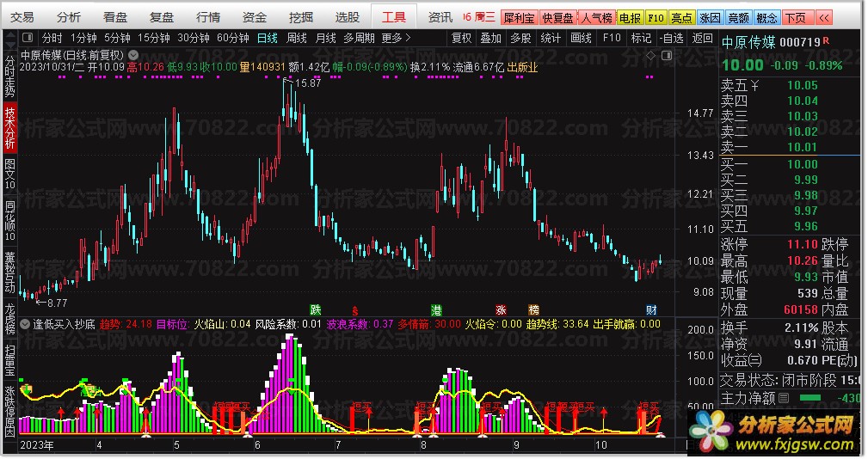Click the 标记 mark tool

[x=641, y=38]
